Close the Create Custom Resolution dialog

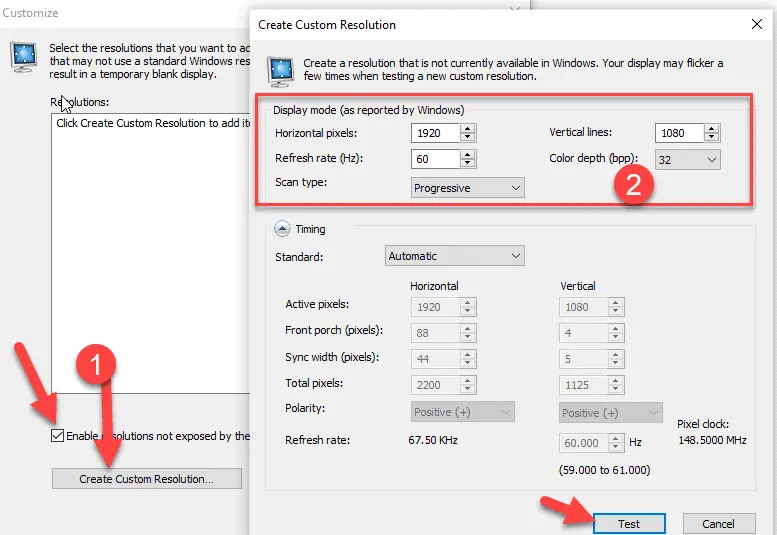(756, 24)
